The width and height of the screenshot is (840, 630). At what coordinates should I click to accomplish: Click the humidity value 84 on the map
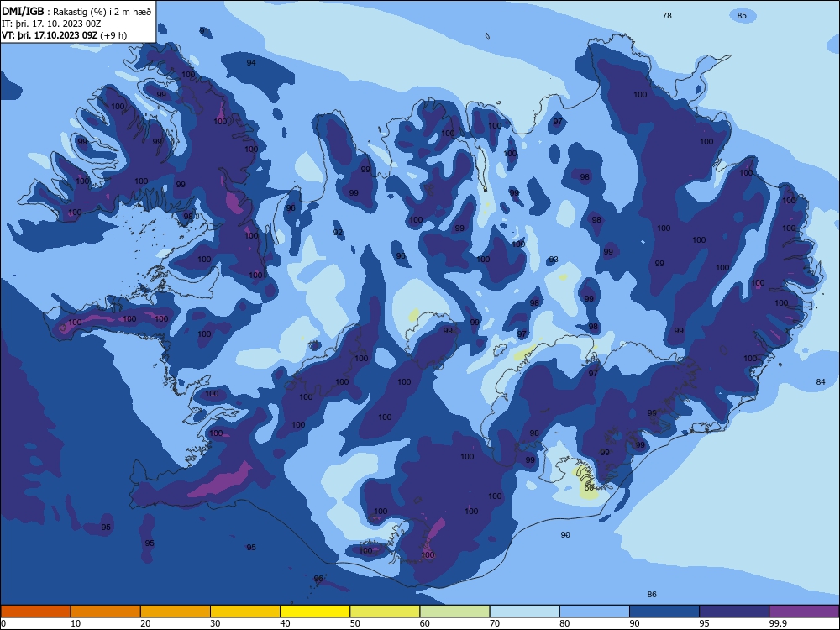point(820,381)
